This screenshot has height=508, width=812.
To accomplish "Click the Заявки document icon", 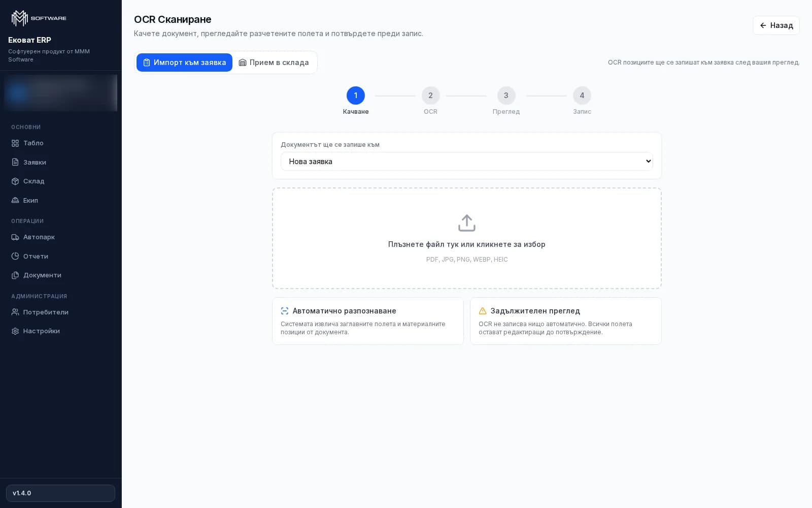I will click(15, 162).
